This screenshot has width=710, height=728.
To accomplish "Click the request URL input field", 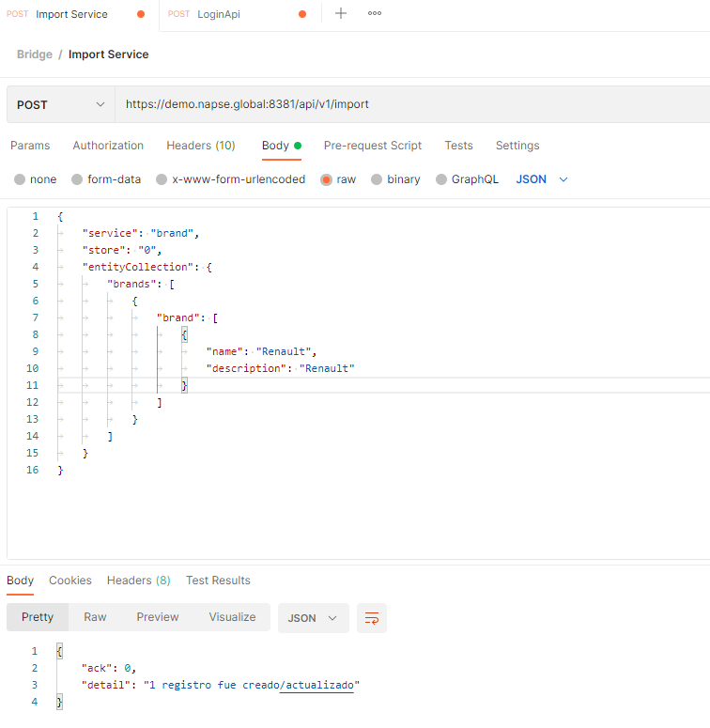I will coord(413,104).
